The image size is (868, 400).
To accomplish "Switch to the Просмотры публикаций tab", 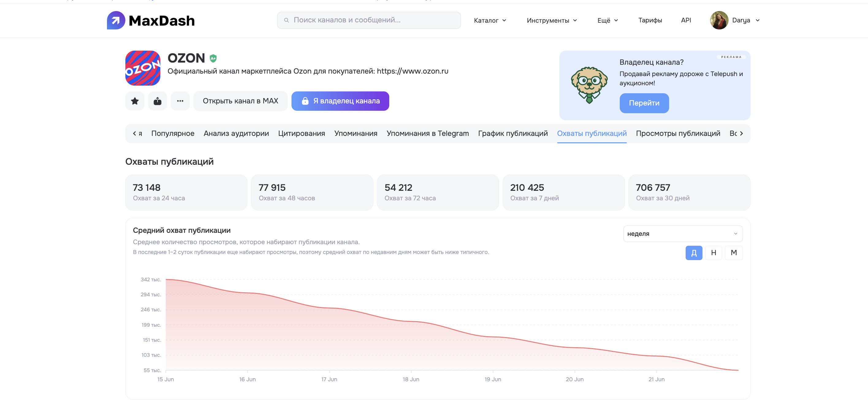I will [678, 133].
